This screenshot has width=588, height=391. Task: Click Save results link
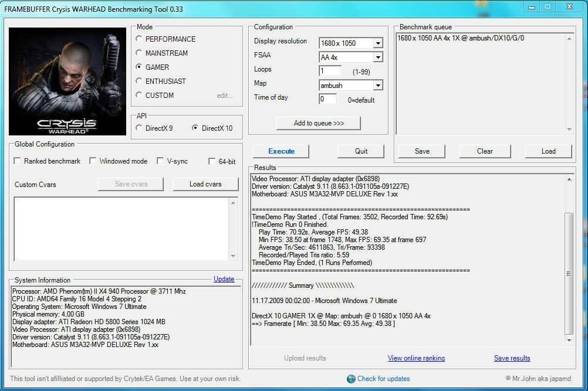512,358
